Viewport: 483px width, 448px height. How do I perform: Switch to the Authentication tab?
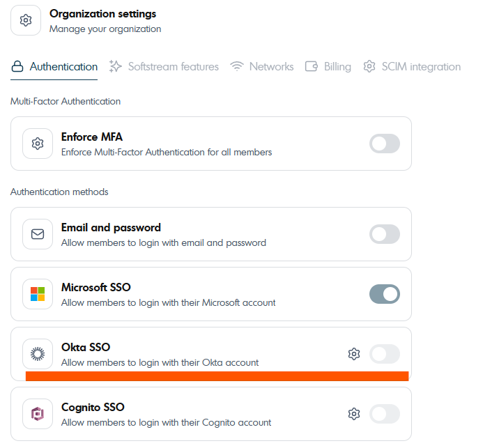click(x=54, y=67)
